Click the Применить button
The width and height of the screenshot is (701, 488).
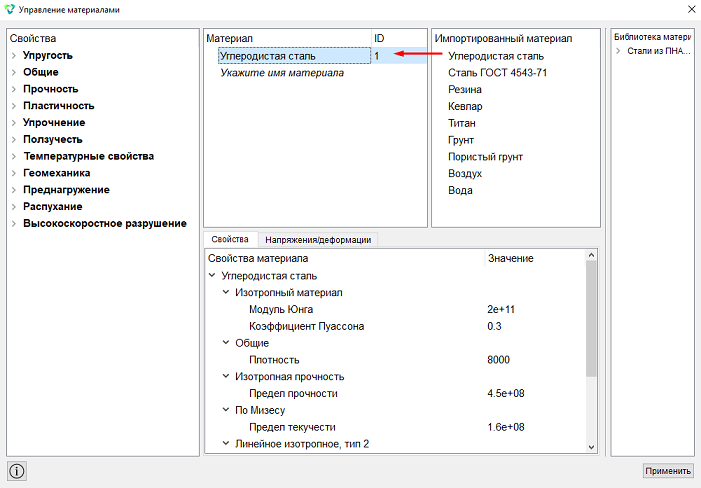pos(668,471)
